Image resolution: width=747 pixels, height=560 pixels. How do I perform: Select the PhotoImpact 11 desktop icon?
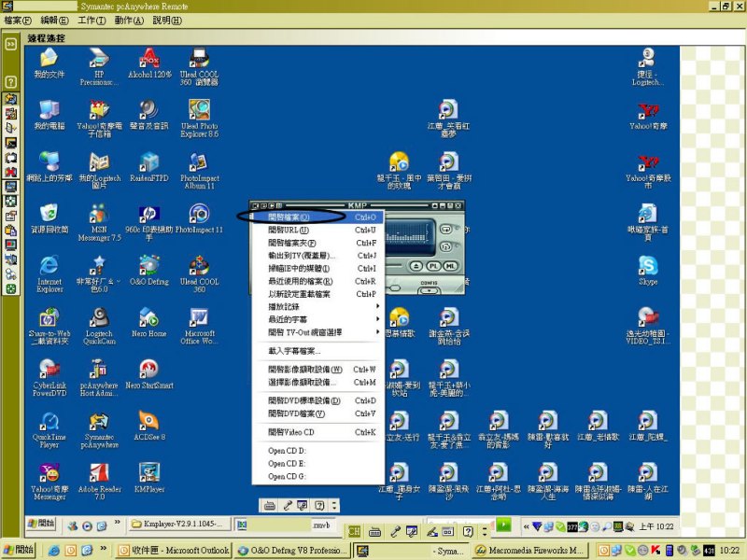pos(199,218)
